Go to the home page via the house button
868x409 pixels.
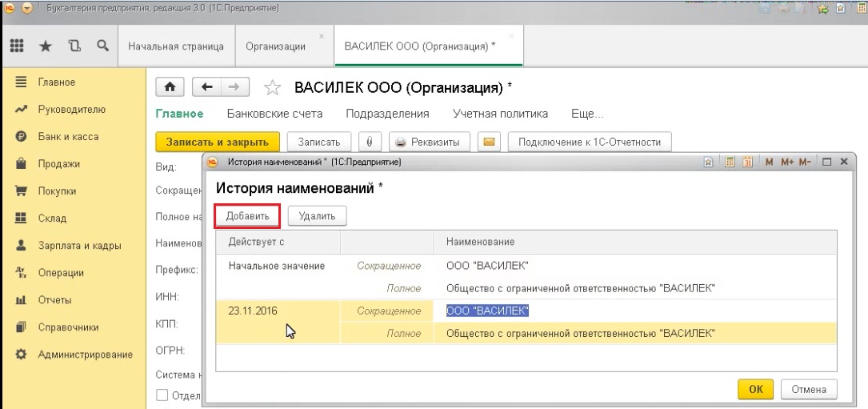(x=170, y=87)
